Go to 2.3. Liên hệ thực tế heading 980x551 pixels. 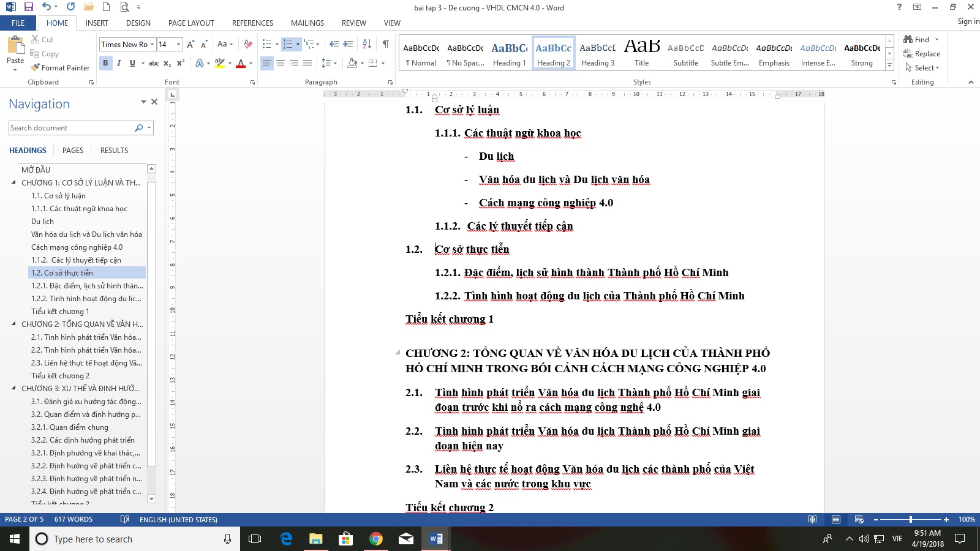tap(86, 362)
